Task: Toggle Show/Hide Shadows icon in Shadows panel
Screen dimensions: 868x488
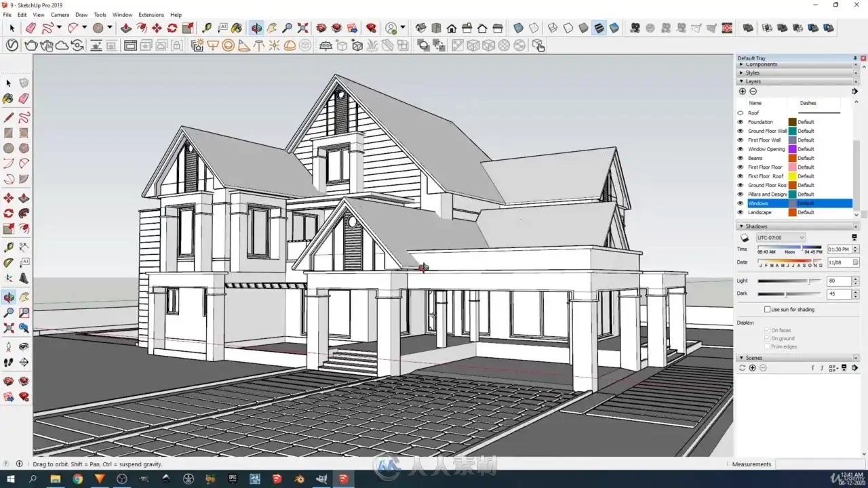Action: [x=745, y=237]
